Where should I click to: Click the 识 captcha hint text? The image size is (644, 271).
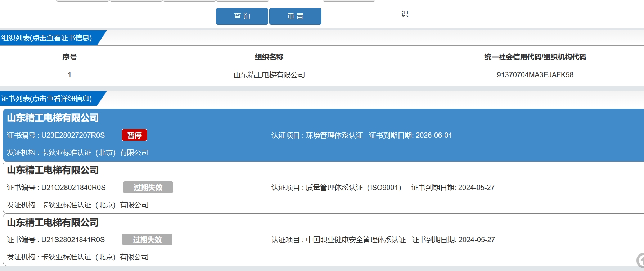pyautogui.click(x=405, y=14)
